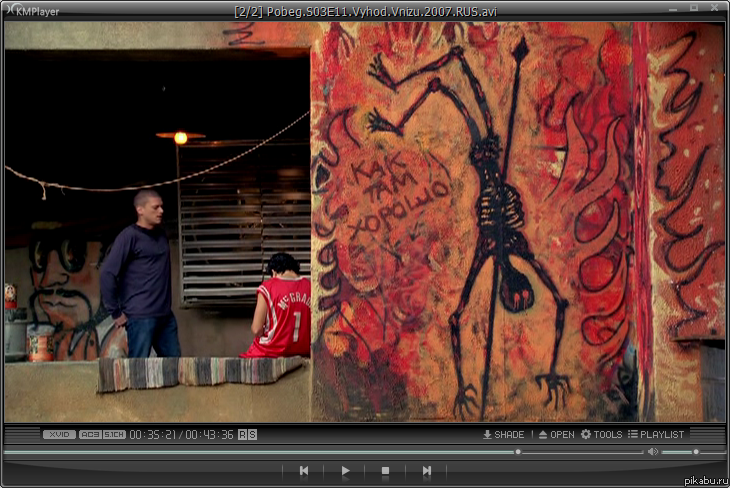Open the TOOLS gear menu

click(601, 435)
